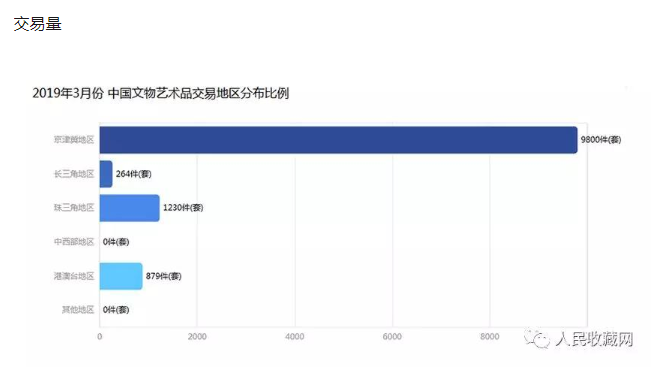Click the 港澳台地区 axis label

point(74,276)
